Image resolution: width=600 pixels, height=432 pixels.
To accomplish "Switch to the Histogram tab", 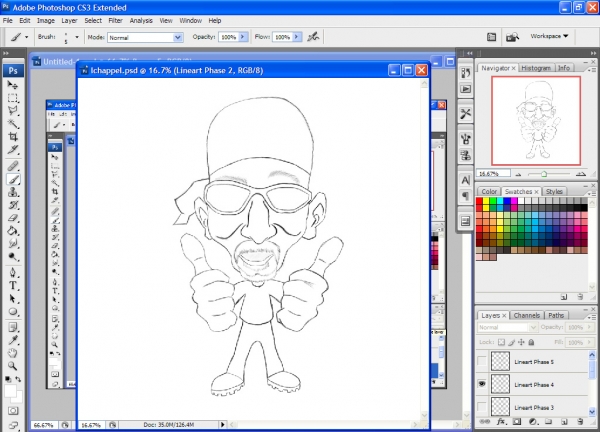I will (536, 68).
